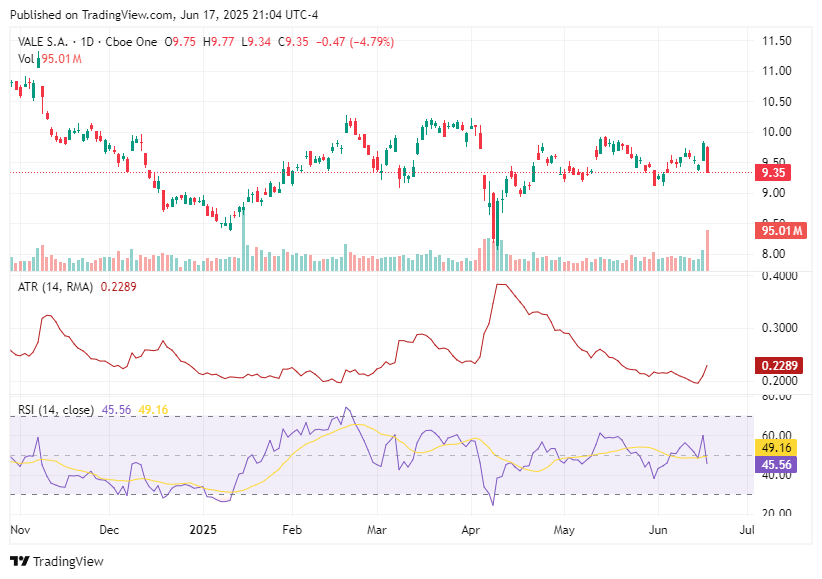Viewport: 822px width, 579px height.
Task: Click the 2025 label on time axis
Action: point(203,530)
